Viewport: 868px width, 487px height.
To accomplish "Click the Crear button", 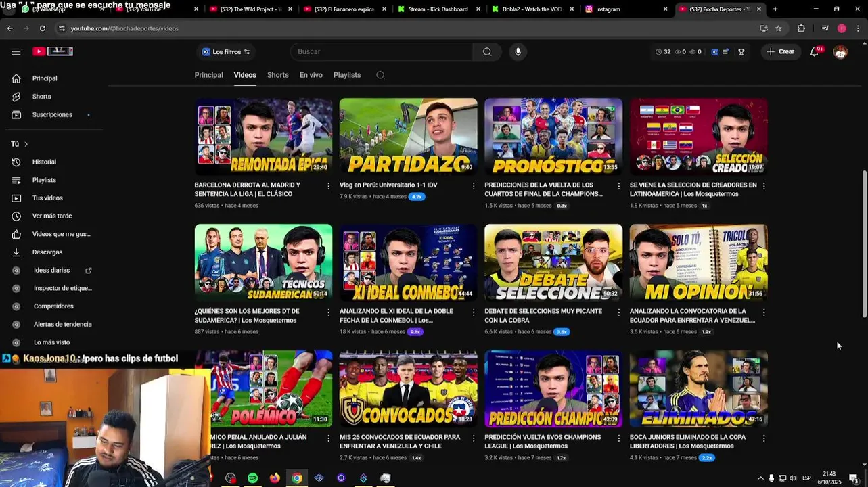I will coord(780,52).
